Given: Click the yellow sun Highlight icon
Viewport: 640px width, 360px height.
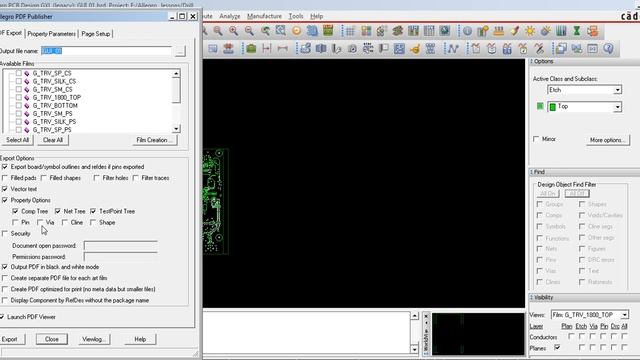Looking at the screenshot, I should 530,31.
